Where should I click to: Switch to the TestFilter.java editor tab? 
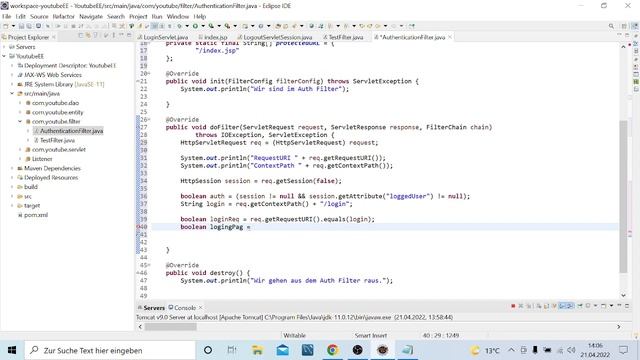pos(343,37)
